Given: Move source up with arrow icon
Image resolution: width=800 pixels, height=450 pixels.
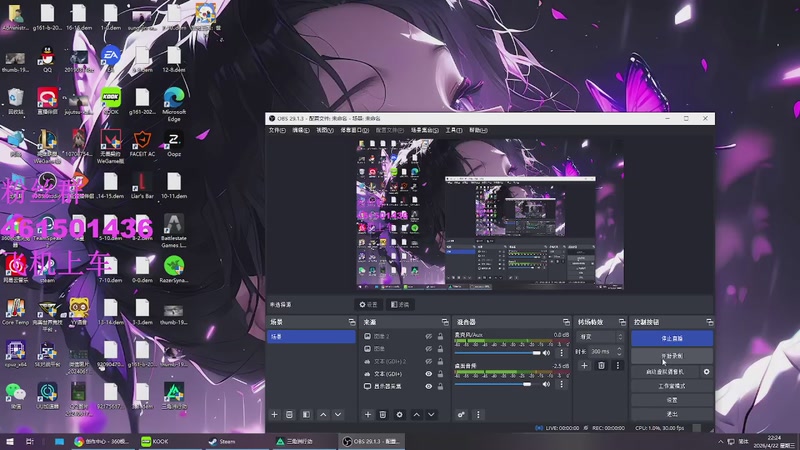Looking at the screenshot, I should (416, 415).
